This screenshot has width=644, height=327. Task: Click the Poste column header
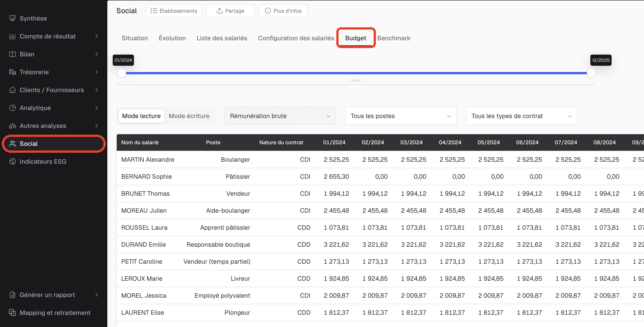coord(213,142)
